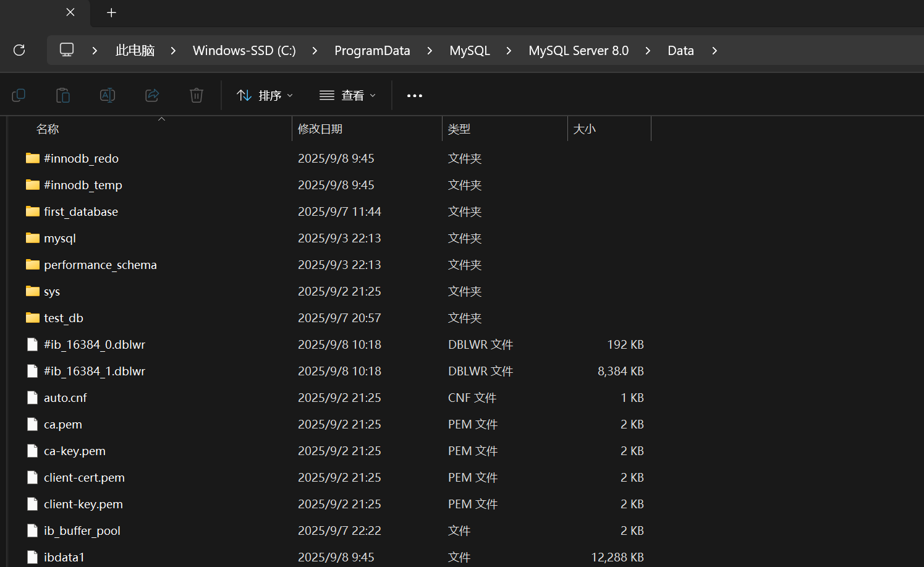Select the test_db folder icon
This screenshot has height=567, width=924.
[x=33, y=318]
